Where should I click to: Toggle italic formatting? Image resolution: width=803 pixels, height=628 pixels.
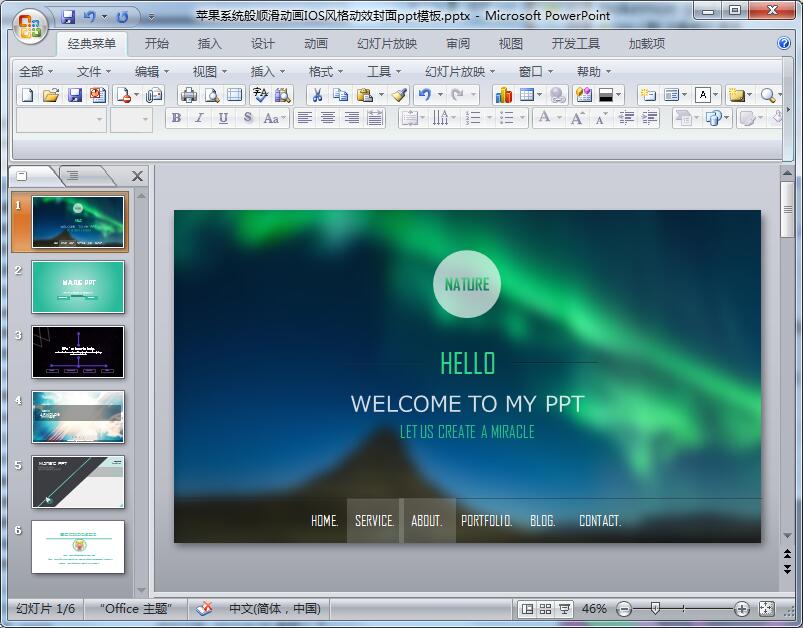(199, 118)
